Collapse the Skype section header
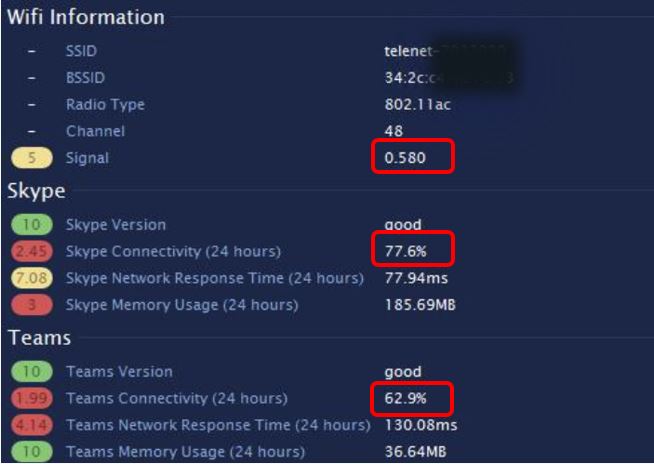This screenshot has height=464, width=654. pos(36,191)
